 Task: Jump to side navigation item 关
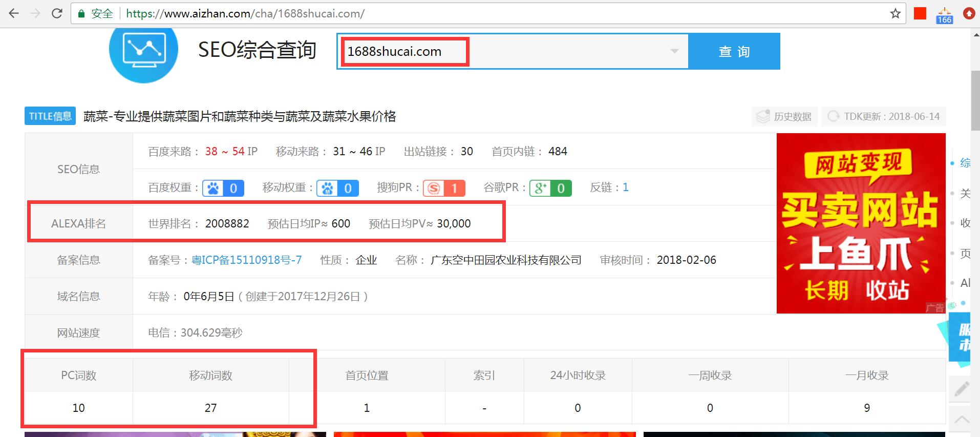(x=965, y=193)
